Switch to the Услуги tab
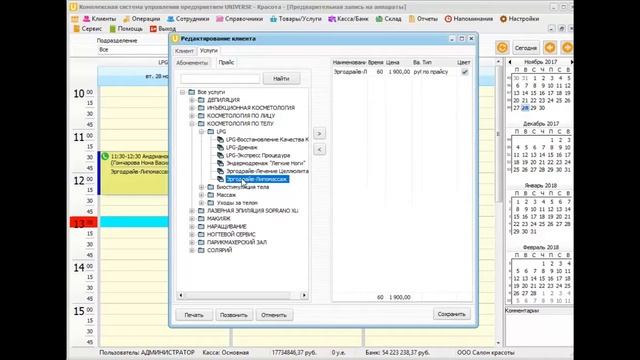This screenshot has width=640, height=360. click(x=209, y=51)
